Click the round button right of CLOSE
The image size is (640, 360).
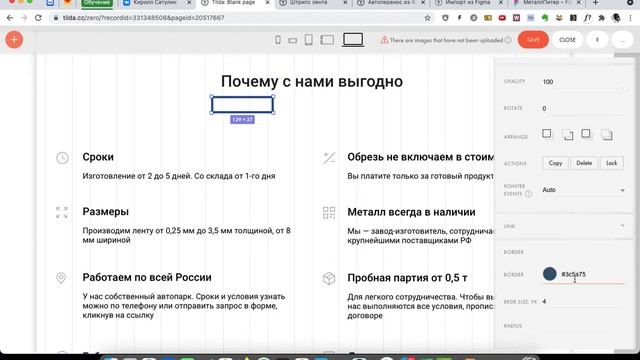pos(597,40)
